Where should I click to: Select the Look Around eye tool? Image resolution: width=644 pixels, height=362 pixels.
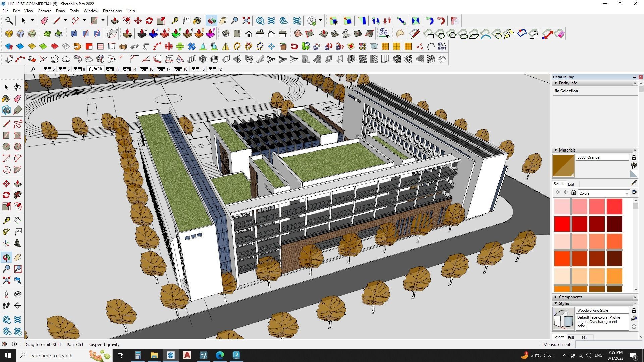coord(17,294)
